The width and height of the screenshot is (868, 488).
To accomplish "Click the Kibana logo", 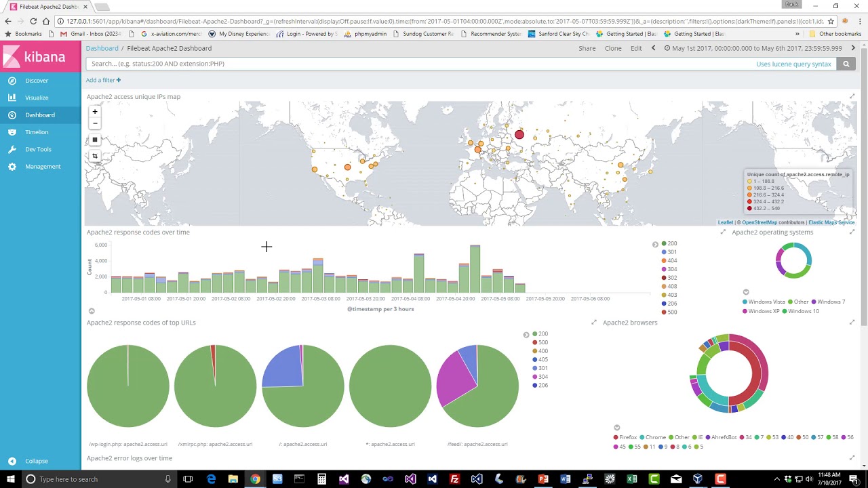I will [40, 57].
